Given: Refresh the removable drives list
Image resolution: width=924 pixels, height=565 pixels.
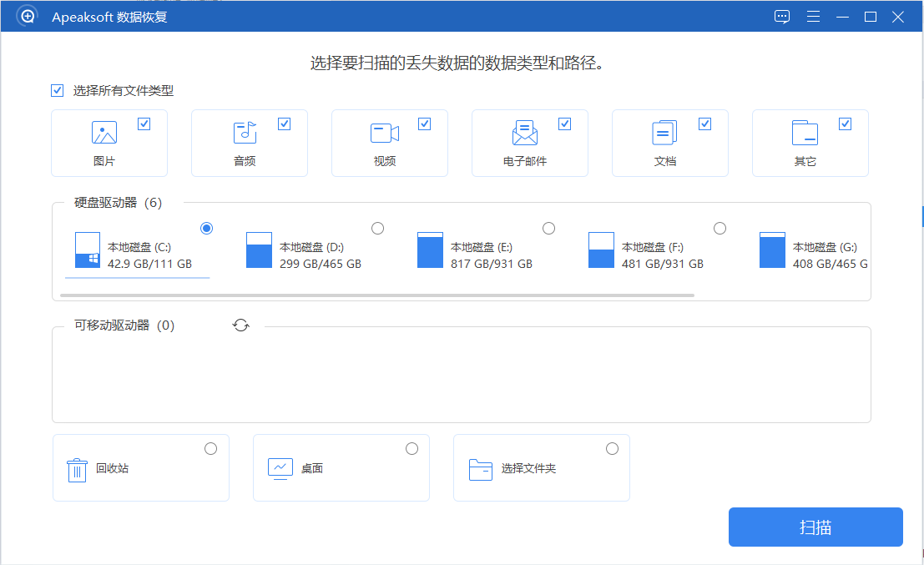Looking at the screenshot, I should coord(241,325).
